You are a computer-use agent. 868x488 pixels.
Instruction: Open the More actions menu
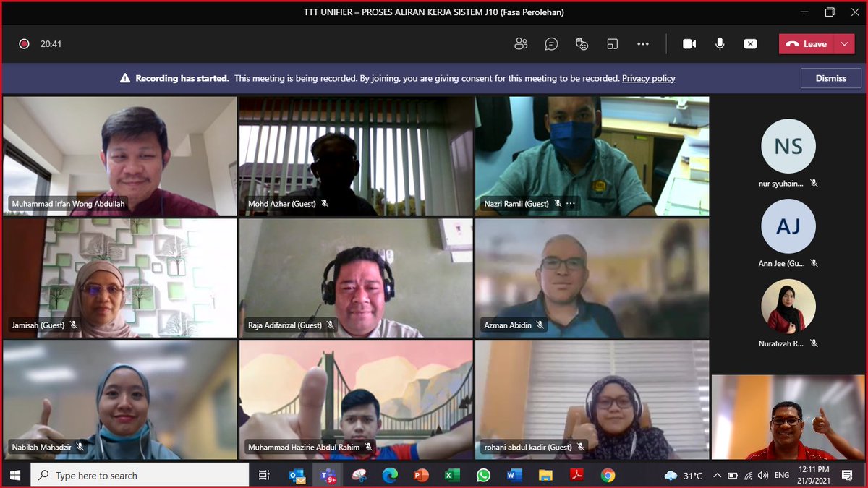643,43
